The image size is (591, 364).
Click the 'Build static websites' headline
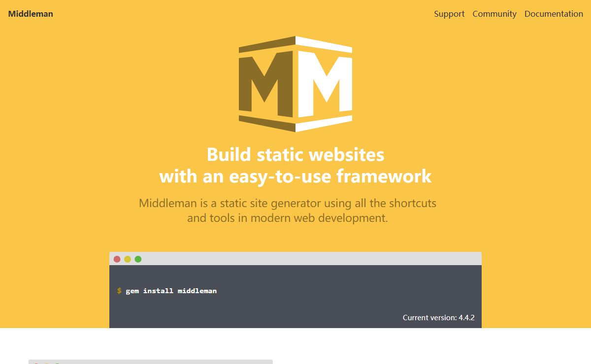pos(295,154)
